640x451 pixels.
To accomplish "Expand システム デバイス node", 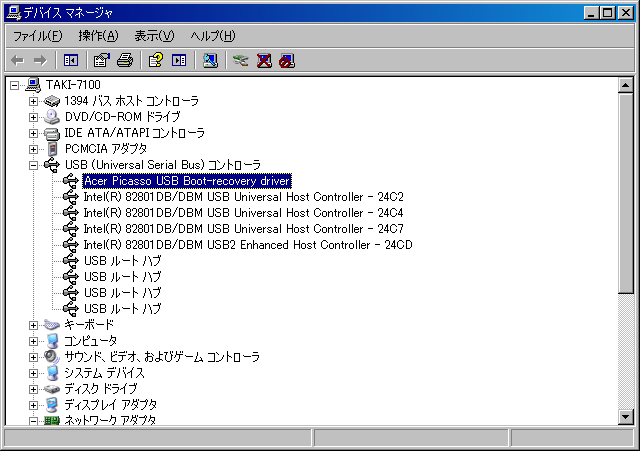I will click(x=33, y=373).
